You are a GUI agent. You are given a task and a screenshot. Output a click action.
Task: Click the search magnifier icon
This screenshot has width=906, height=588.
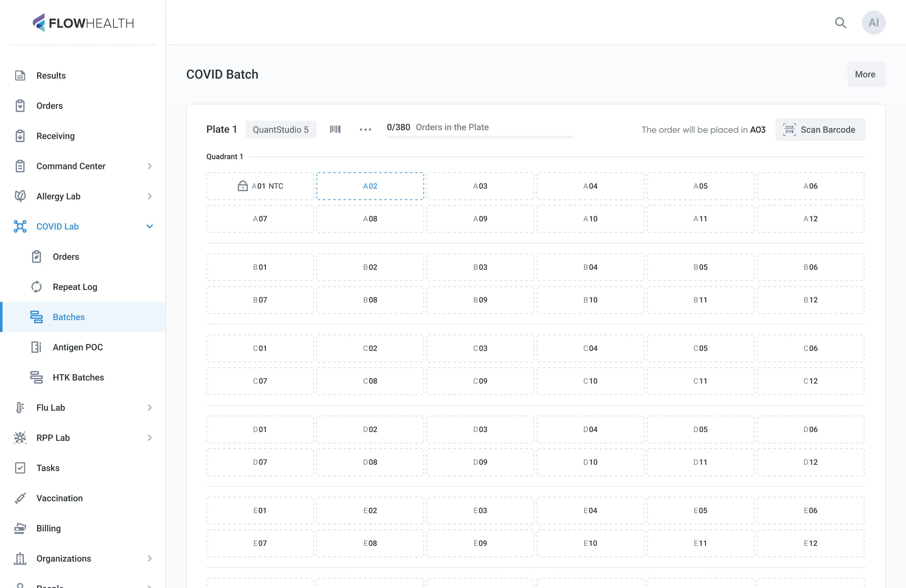coord(840,23)
